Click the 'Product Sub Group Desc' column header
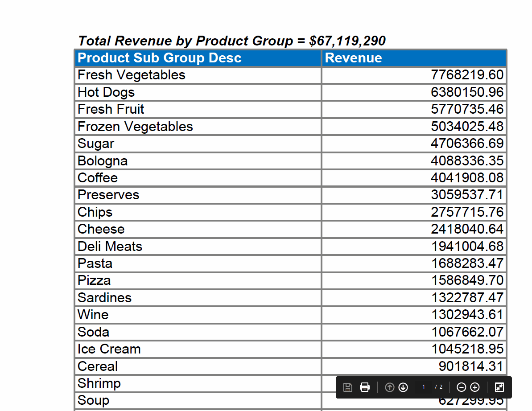This screenshot has width=532, height=411. pyautogui.click(x=159, y=58)
